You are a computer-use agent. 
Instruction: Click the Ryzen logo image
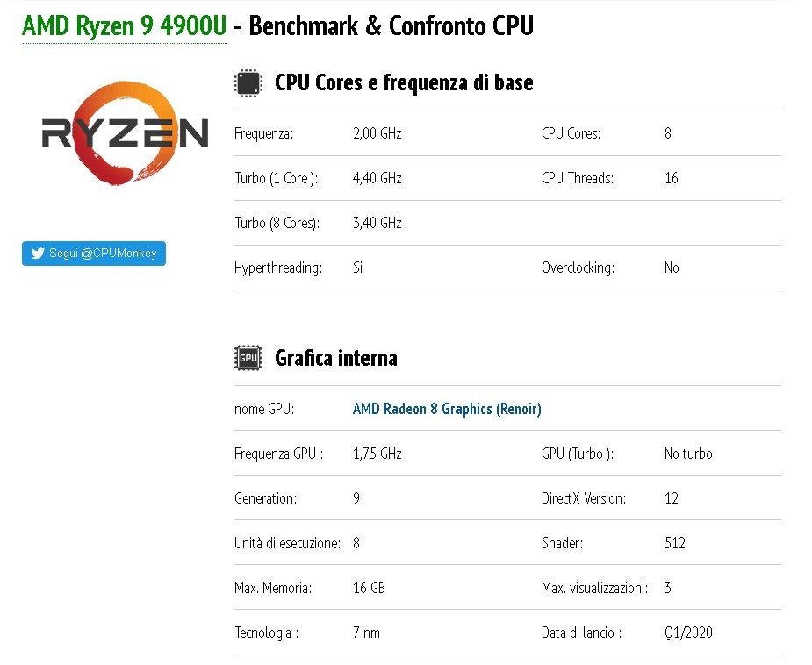pos(125,132)
